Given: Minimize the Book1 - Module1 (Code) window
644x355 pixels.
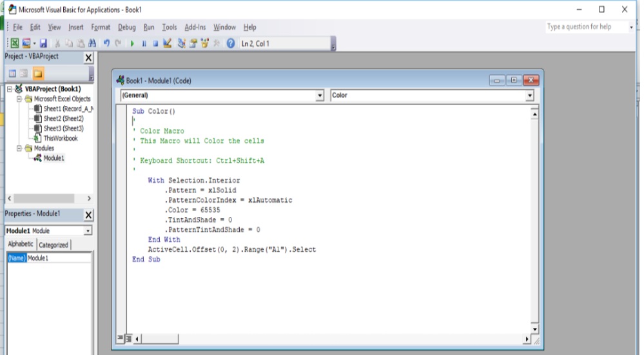Looking at the screenshot, I should (496, 80).
